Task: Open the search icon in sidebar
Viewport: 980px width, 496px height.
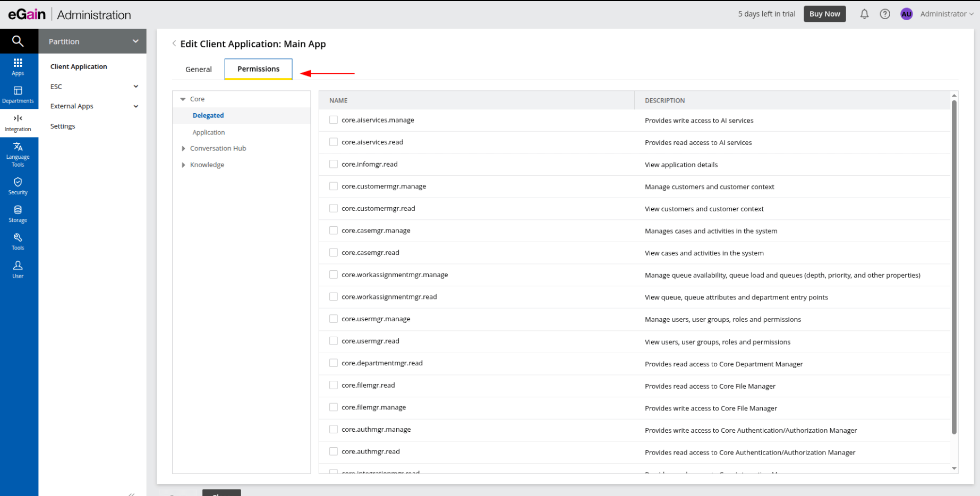Action: 18,41
